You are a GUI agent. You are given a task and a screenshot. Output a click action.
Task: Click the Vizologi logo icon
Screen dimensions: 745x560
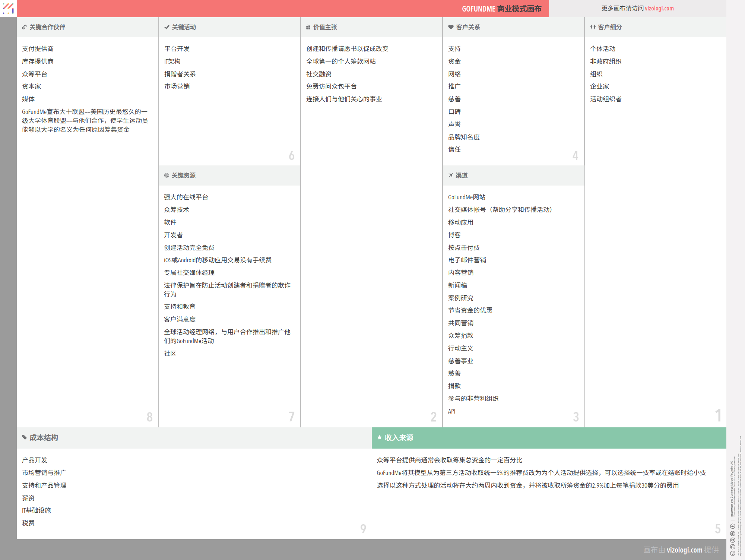8,8
